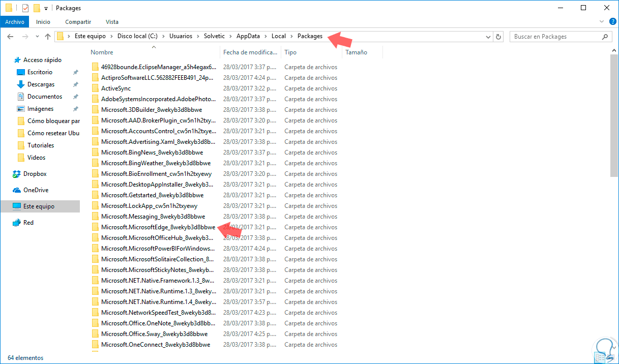Select Dropbox in the navigation pane

(35, 174)
